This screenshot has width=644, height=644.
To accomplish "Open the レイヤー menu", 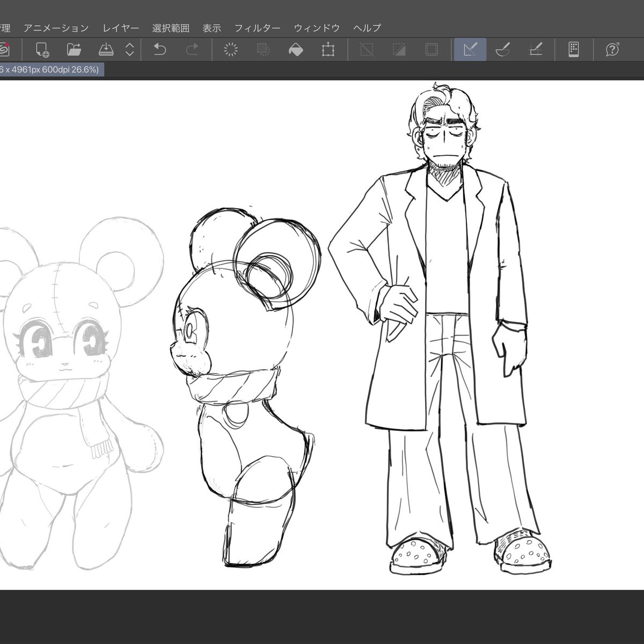I will (121, 28).
